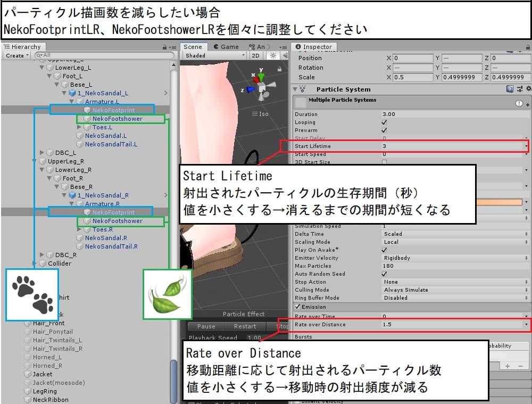
Task: Enable scene lighting via the sun icon
Action: (x=273, y=55)
